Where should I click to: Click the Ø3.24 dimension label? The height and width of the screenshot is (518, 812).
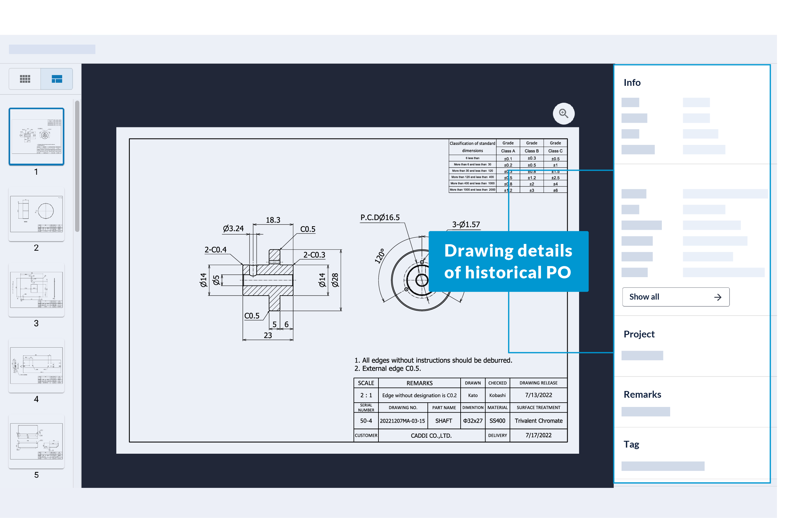click(x=233, y=229)
